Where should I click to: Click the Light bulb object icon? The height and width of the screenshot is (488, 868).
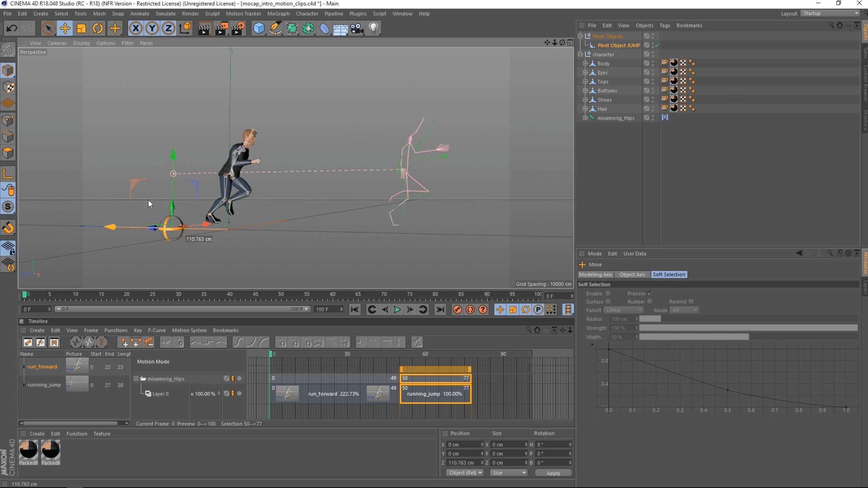pos(373,28)
